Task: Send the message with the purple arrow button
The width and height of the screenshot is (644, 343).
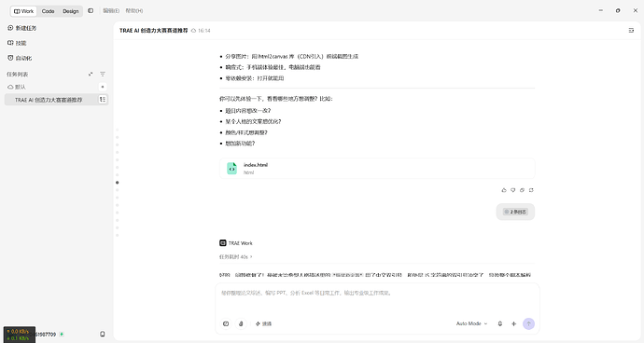Action: (x=528, y=323)
